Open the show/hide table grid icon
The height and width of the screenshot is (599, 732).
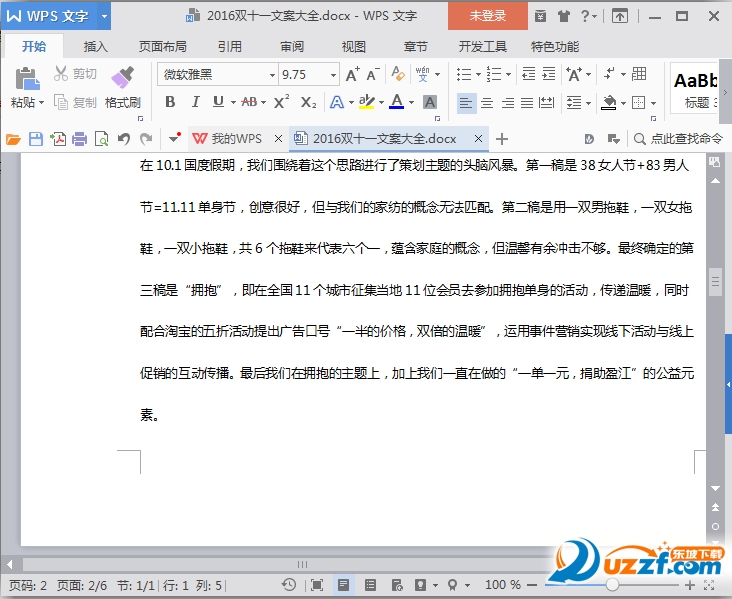[x=639, y=74]
